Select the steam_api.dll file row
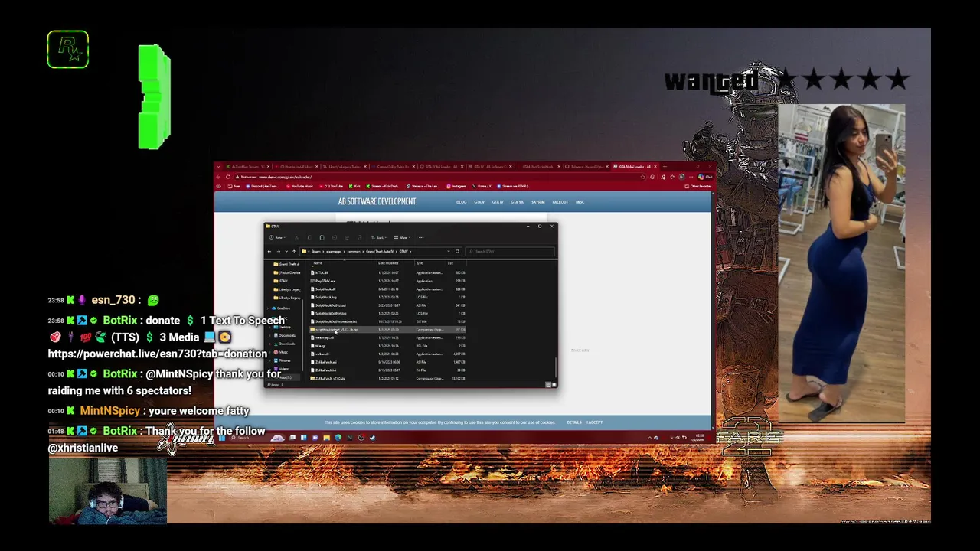 [x=388, y=337]
